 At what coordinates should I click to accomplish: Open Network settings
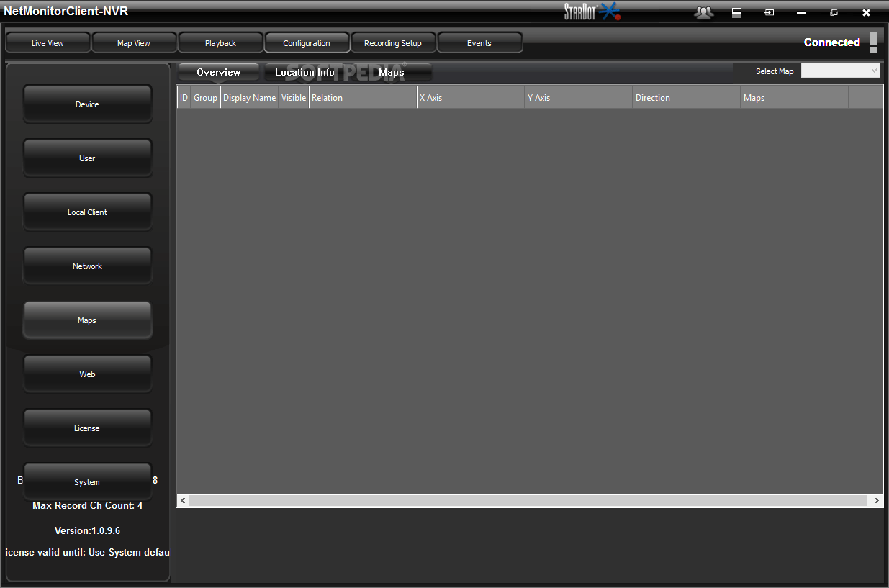click(x=87, y=266)
